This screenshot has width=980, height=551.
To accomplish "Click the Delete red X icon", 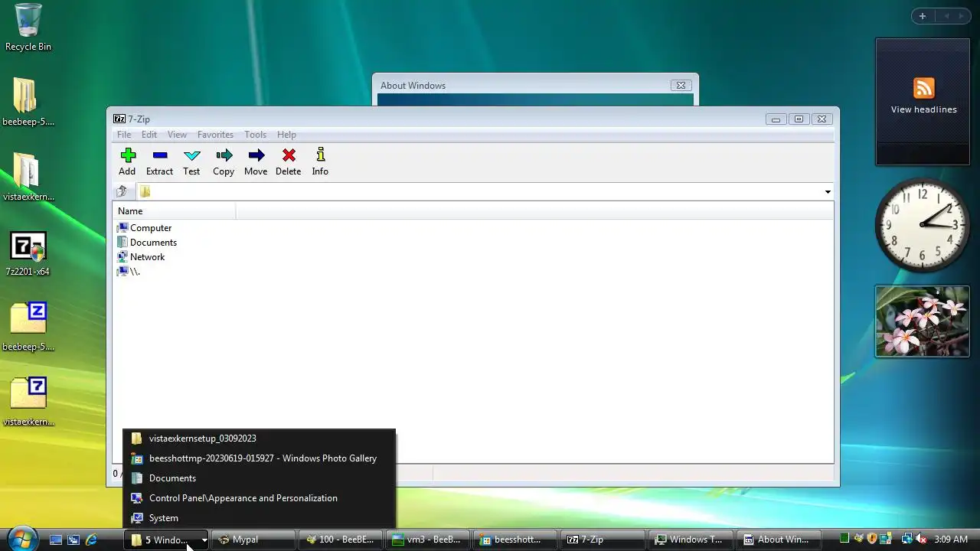I will [289, 155].
